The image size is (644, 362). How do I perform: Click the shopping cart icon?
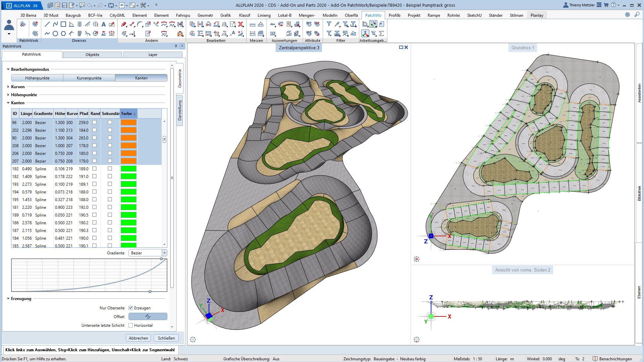(606, 5)
